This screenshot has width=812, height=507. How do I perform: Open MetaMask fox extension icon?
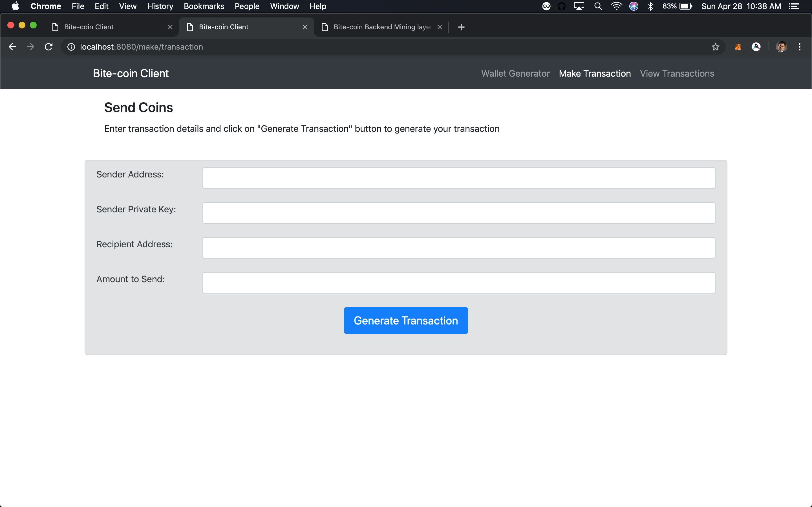738,46
